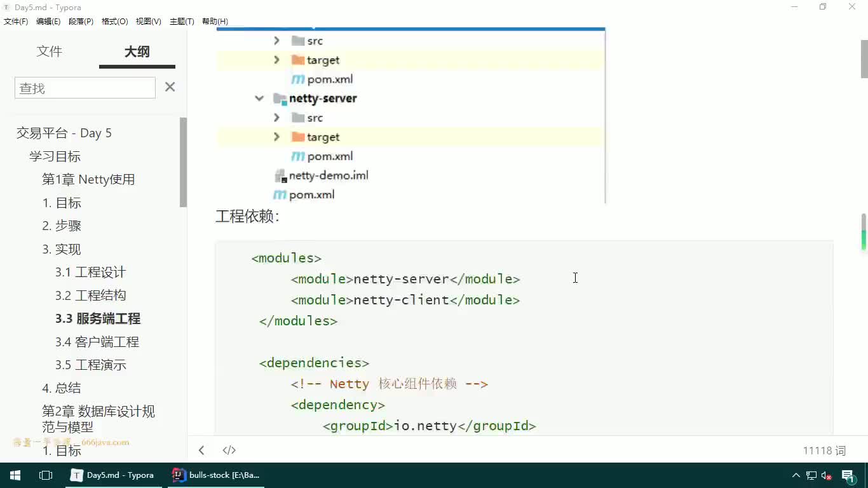Click the <dependencies> code line

(x=314, y=363)
